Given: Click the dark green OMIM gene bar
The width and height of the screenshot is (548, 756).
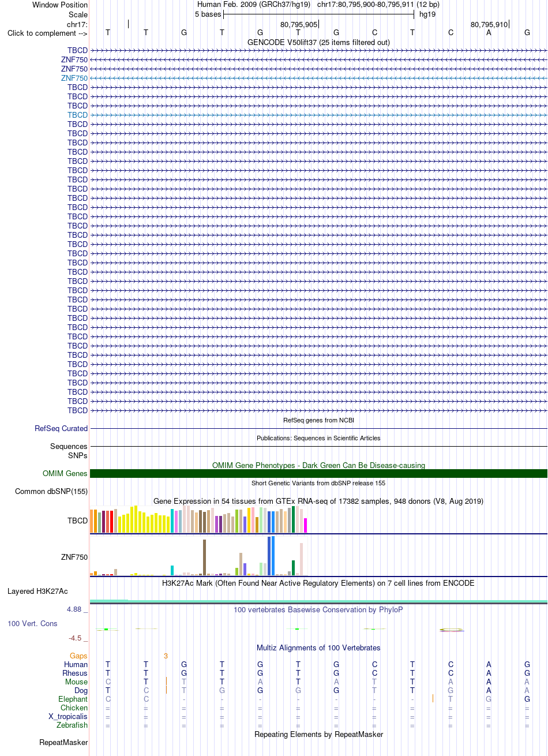Looking at the screenshot, I should pos(318,474).
